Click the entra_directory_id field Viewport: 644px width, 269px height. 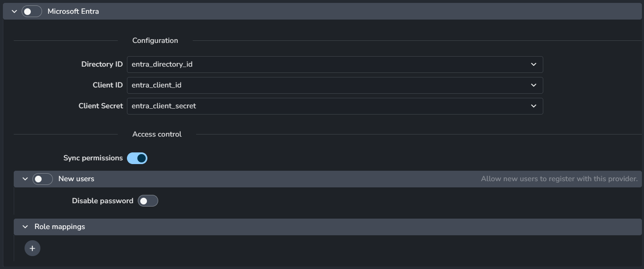coord(335,65)
